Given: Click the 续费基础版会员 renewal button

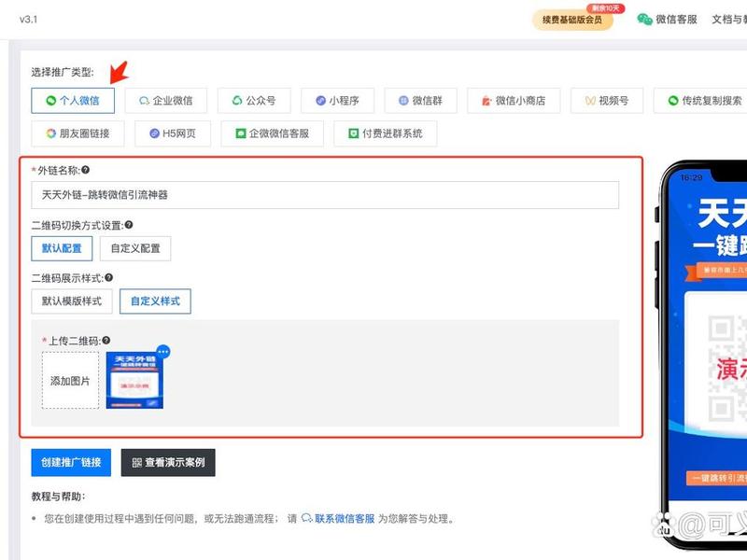Looking at the screenshot, I should (572, 20).
